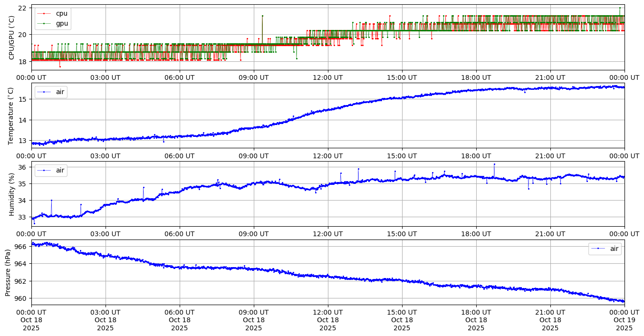Select the 15 tick on Temperature axis
The height and width of the screenshot is (336, 644).
pyautogui.click(x=23, y=99)
